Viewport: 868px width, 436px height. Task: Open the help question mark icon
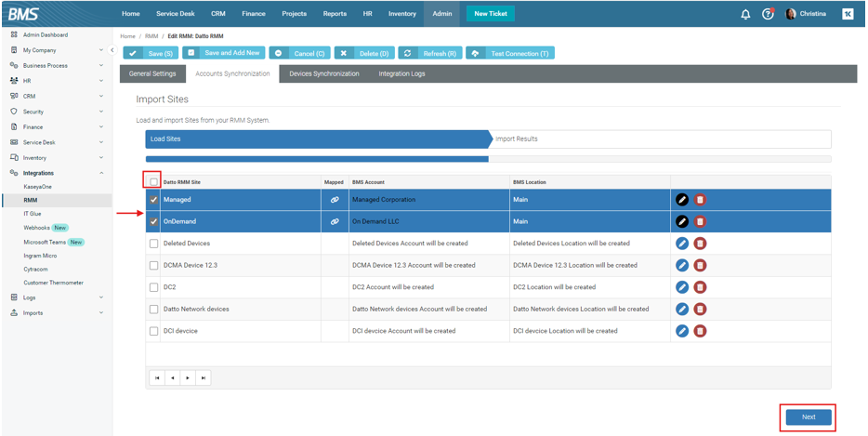(768, 14)
